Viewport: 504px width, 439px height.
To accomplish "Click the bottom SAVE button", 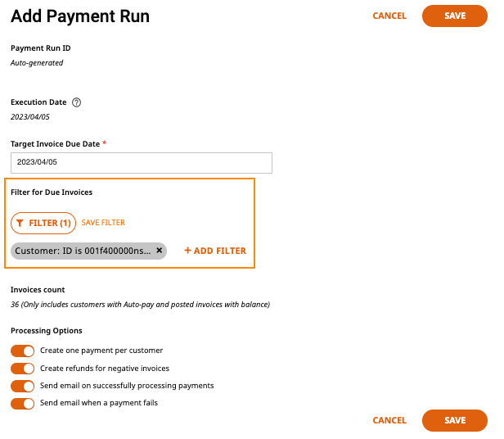I will pos(455,420).
